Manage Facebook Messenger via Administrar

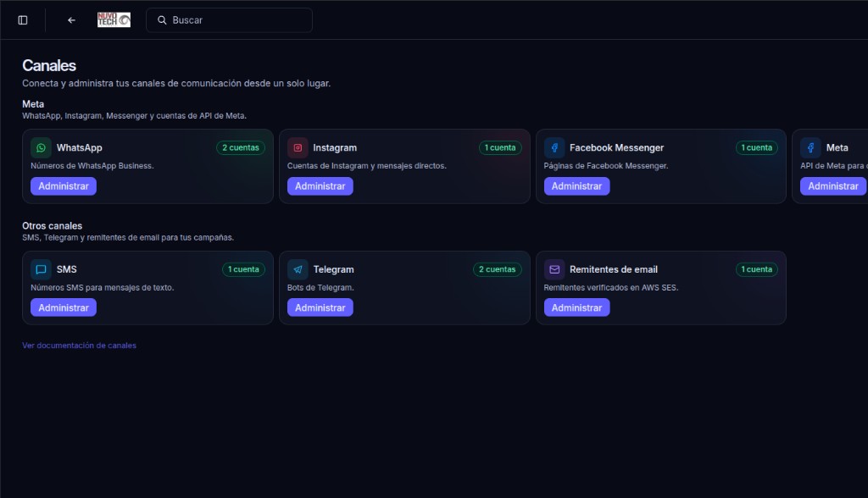(576, 186)
